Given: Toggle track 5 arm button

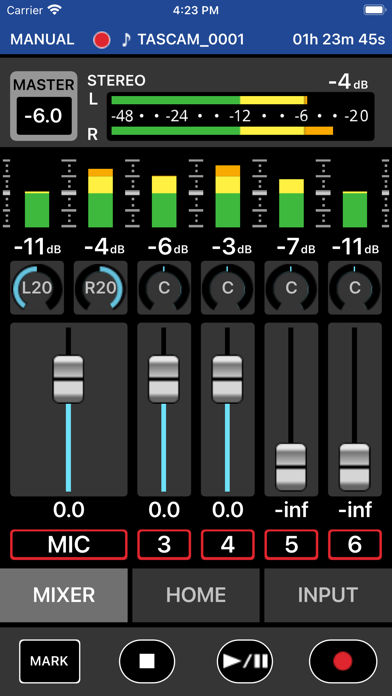Looking at the screenshot, I should coord(291,544).
